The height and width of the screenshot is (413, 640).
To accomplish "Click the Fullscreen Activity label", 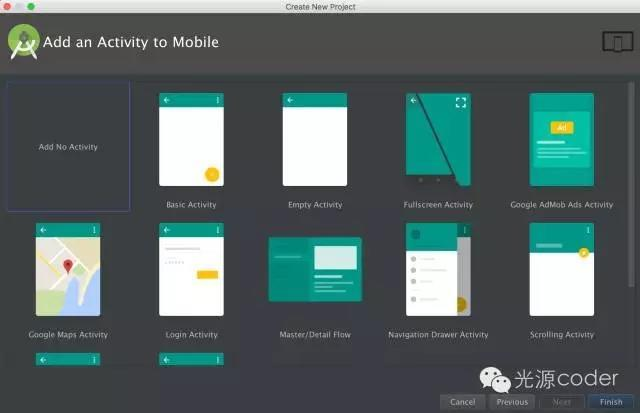I will tap(438, 205).
